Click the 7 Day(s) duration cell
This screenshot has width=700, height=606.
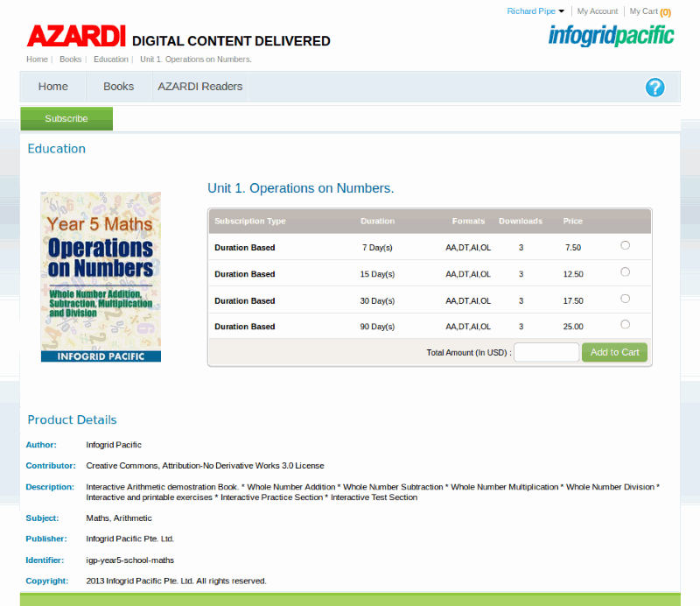pyautogui.click(x=378, y=248)
